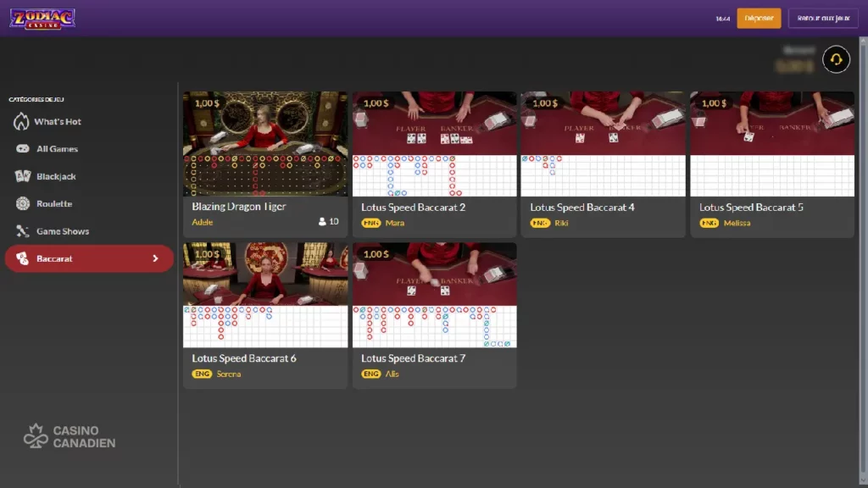This screenshot has height=488, width=868.
Task: Select the Blackjack menu item
Action: [56, 176]
